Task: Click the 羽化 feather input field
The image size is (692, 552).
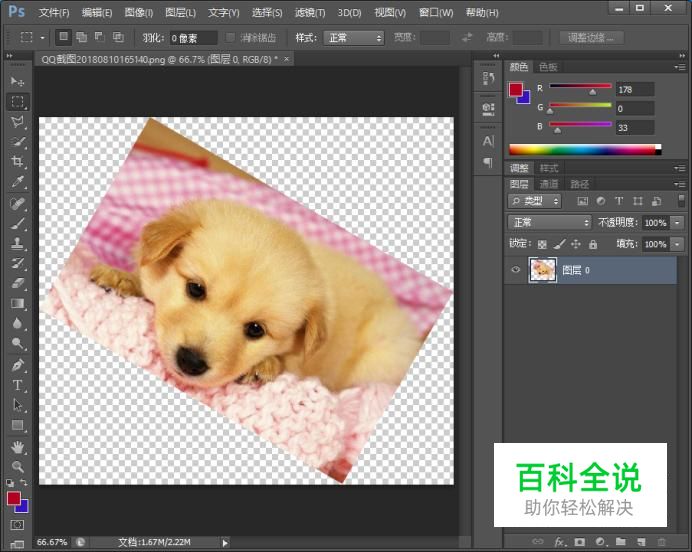Action: pyautogui.click(x=192, y=38)
